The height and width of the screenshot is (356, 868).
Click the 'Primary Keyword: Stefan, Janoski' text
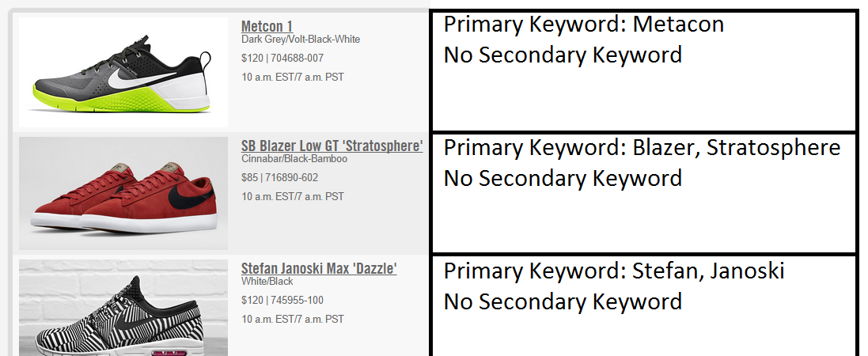click(613, 271)
